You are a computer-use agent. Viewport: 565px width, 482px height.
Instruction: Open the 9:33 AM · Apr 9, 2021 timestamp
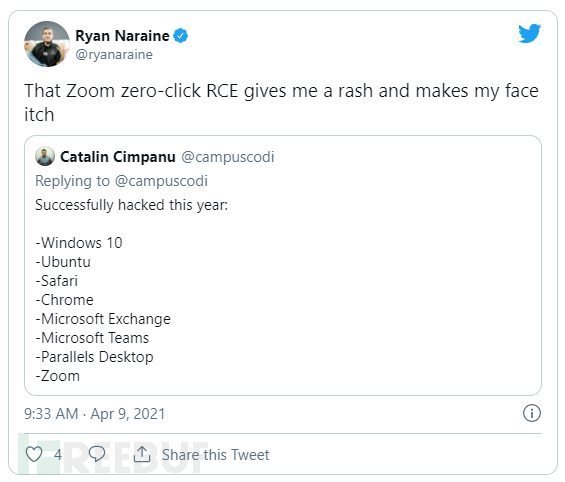[x=94, y=414]
